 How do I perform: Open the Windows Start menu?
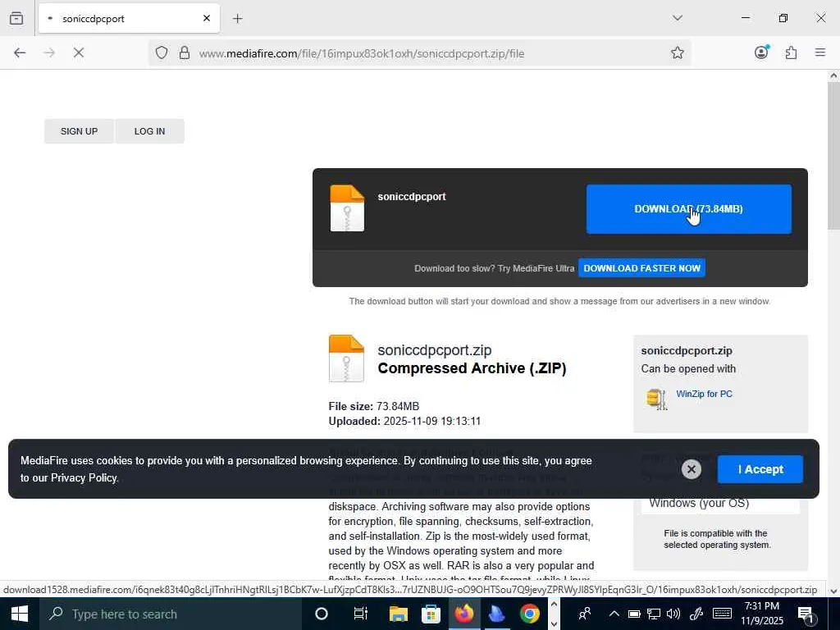point(20,614)
